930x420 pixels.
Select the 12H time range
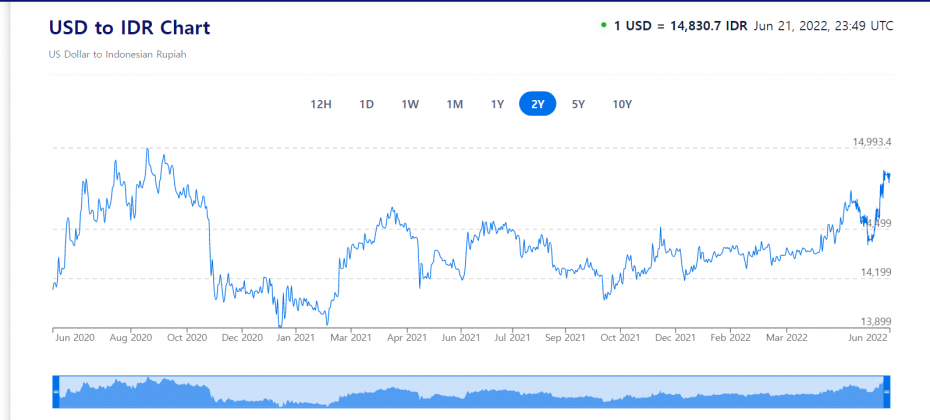[320, 104]
